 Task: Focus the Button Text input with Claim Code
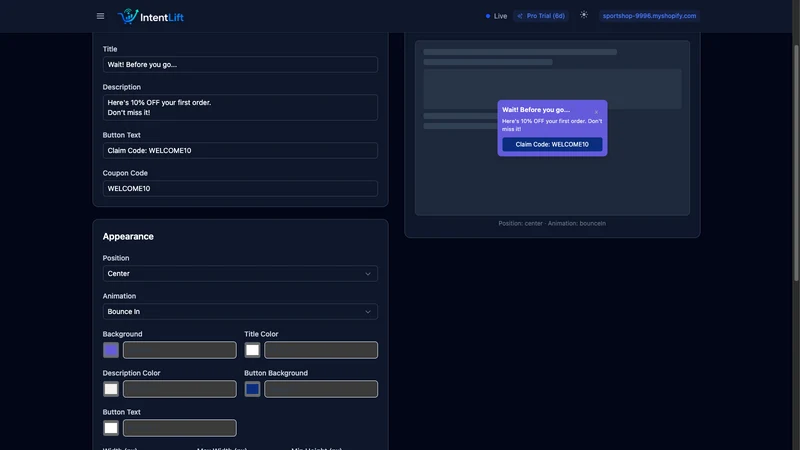[240, 151]
